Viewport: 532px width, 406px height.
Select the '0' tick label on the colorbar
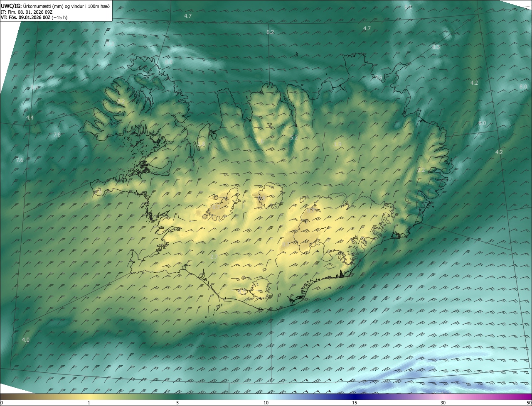point(1,403)
